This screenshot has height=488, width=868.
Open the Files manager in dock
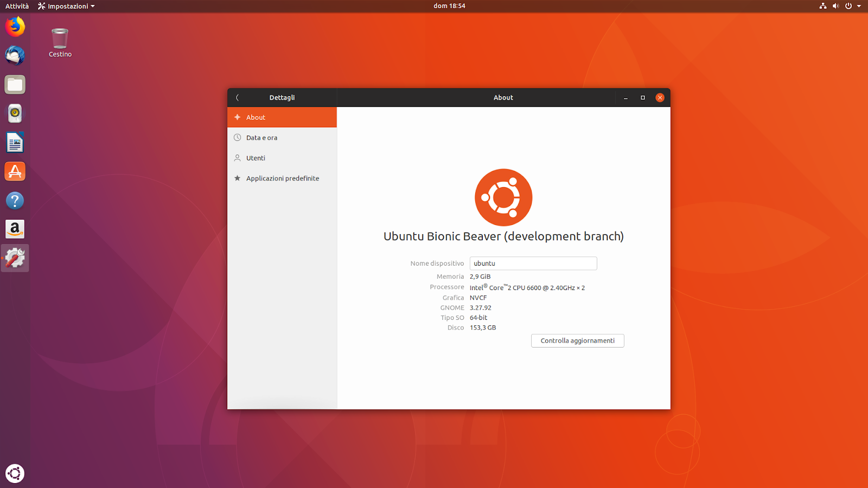[x=15, y=85]
